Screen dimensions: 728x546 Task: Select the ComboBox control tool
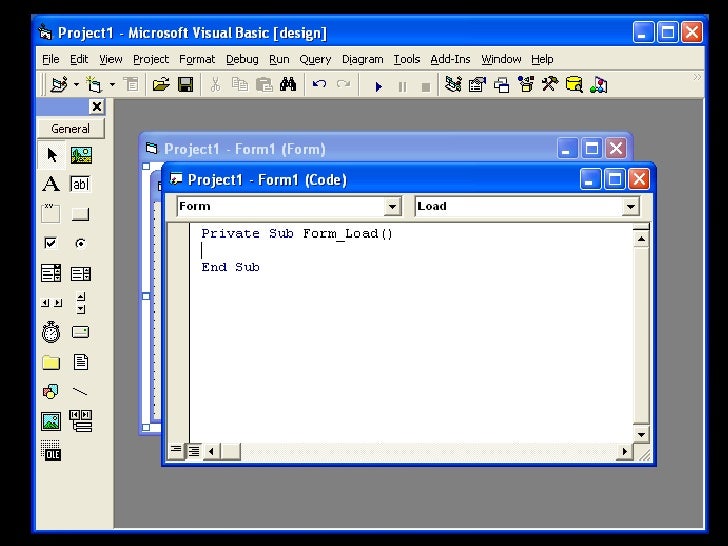51,273
